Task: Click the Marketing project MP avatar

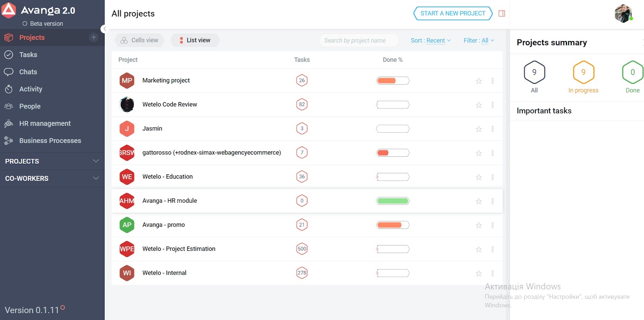Action: point(127,81)
